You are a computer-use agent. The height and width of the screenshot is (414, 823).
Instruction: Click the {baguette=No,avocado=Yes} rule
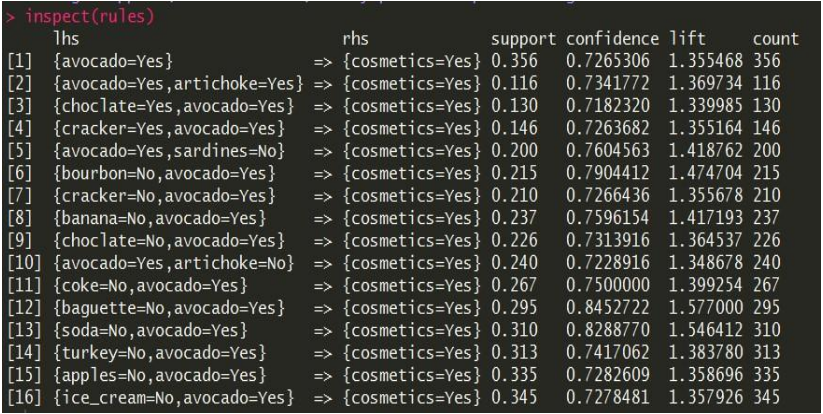click(x=169, y=307)
